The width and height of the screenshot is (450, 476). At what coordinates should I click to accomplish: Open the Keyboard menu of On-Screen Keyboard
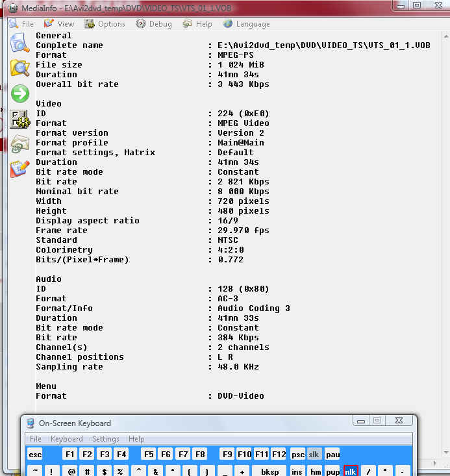(66, 439)
